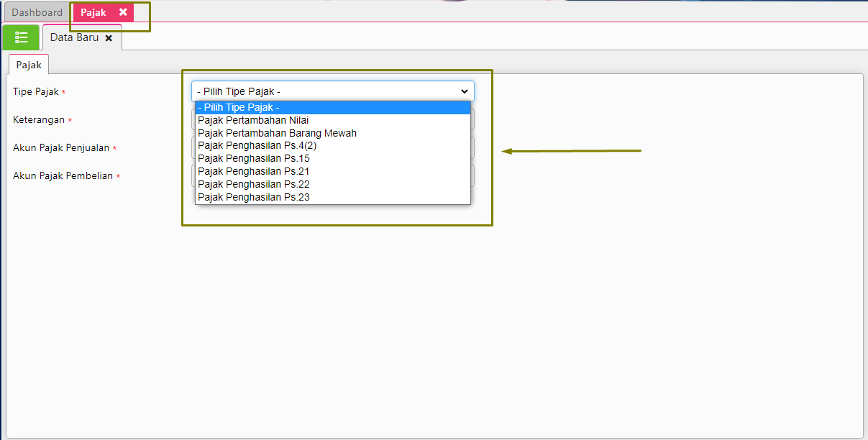Select the pink Pajak top tab
868x440 pixels.
click(x=93, y=12)
